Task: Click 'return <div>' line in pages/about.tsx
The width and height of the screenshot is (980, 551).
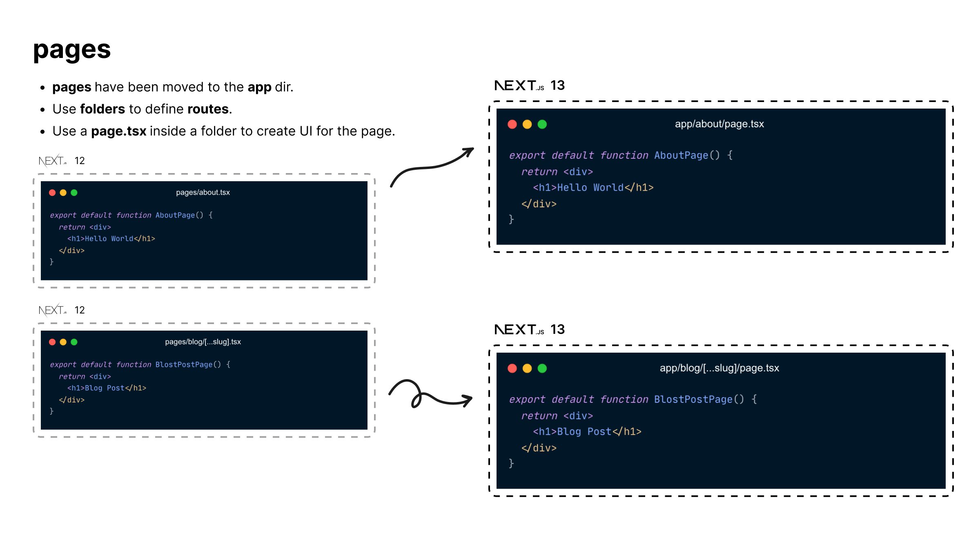Action: tap(85, 227)
